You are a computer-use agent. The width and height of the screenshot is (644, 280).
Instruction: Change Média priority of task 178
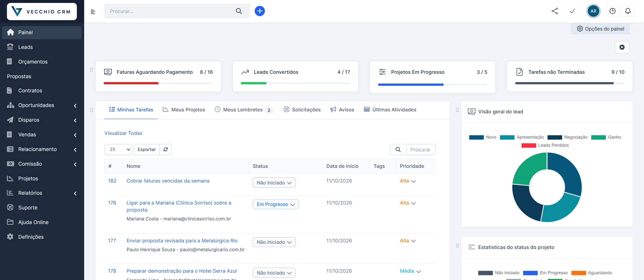410,271
